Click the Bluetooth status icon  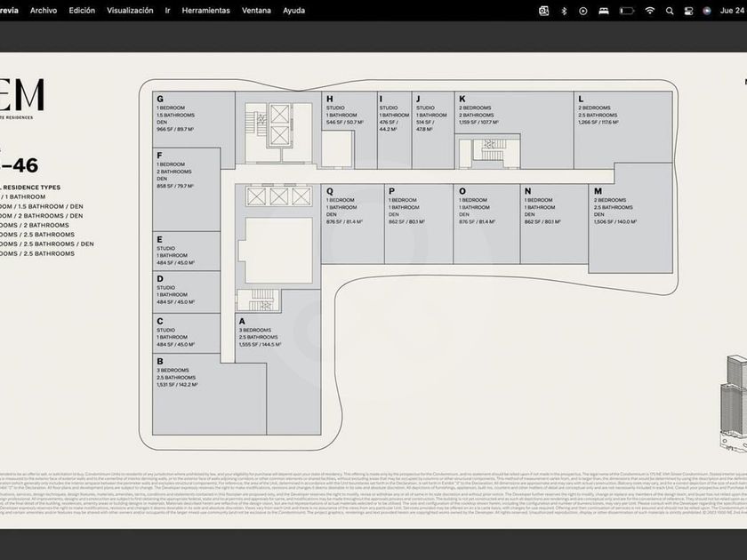564,11
